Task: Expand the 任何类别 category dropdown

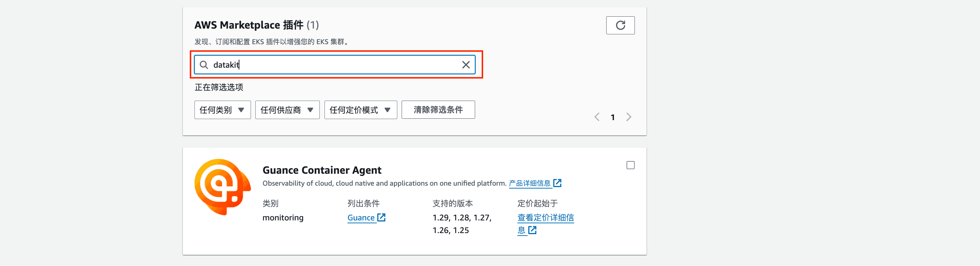Action: point(222,110)
